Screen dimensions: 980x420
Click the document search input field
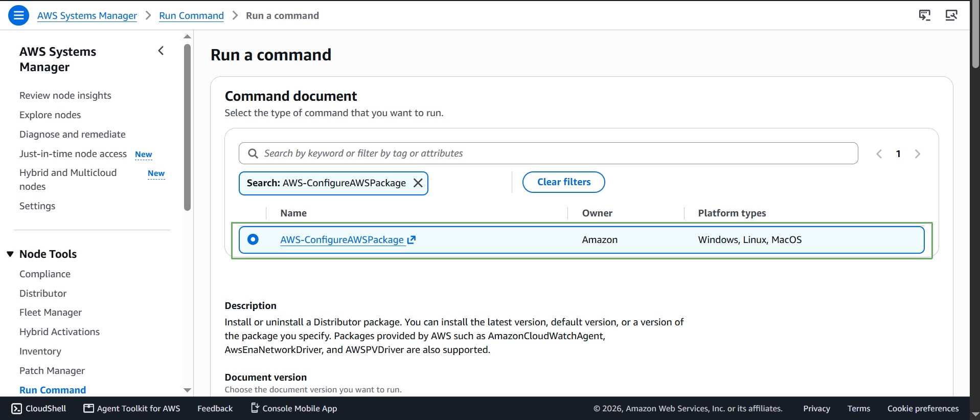tap(548, 153)
